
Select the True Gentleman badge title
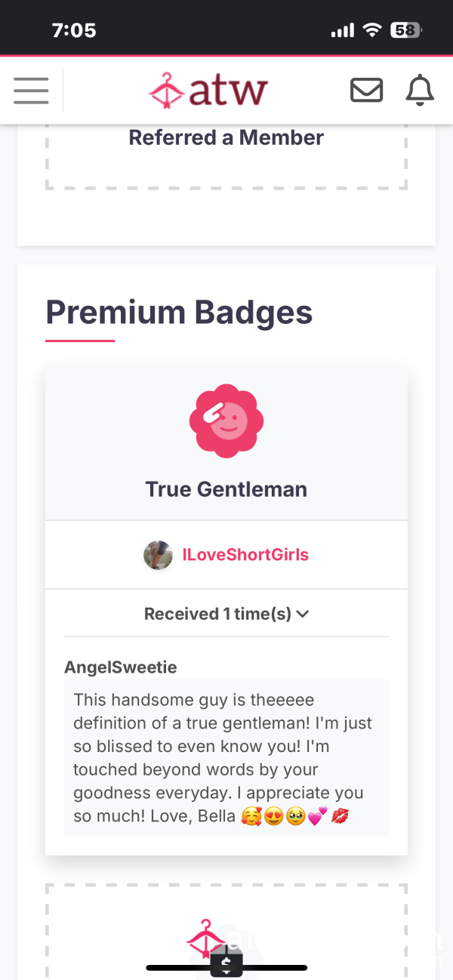pyautogui.click(x=226, y=489)
